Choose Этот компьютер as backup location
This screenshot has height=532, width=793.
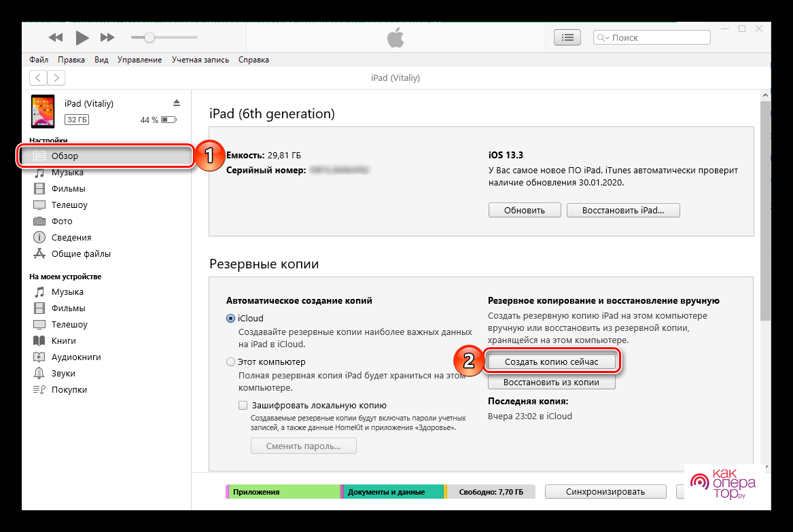(231, 362)
